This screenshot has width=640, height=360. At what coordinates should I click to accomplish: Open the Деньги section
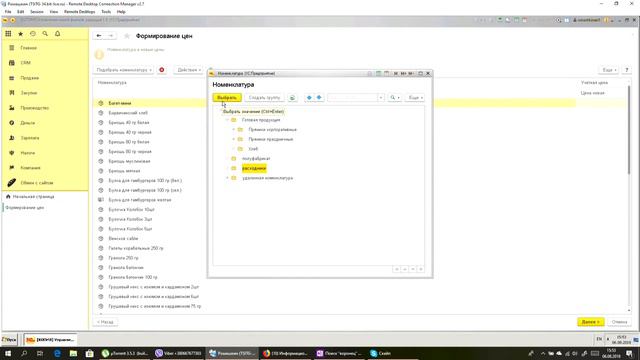point(28,123)
